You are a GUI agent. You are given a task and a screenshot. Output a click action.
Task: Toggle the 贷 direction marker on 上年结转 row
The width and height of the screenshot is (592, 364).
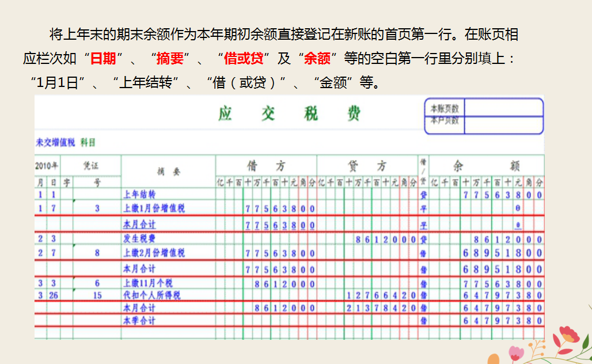click(424, 195)
